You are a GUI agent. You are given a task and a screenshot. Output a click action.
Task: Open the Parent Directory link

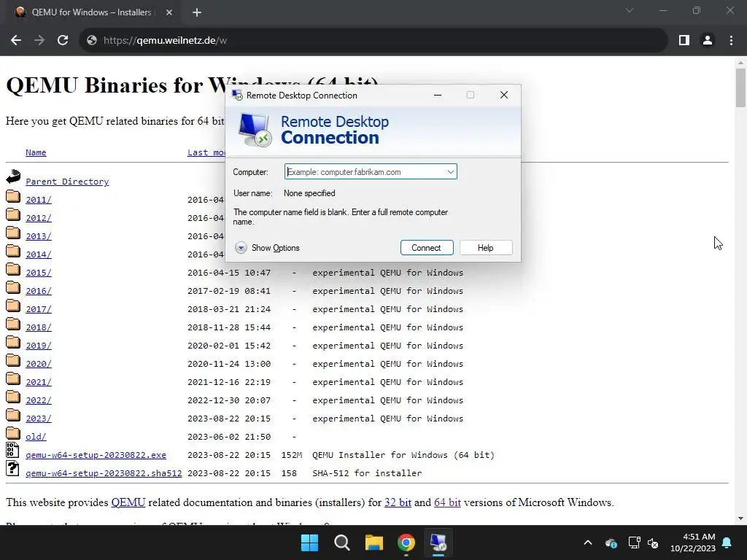(67, 182)
